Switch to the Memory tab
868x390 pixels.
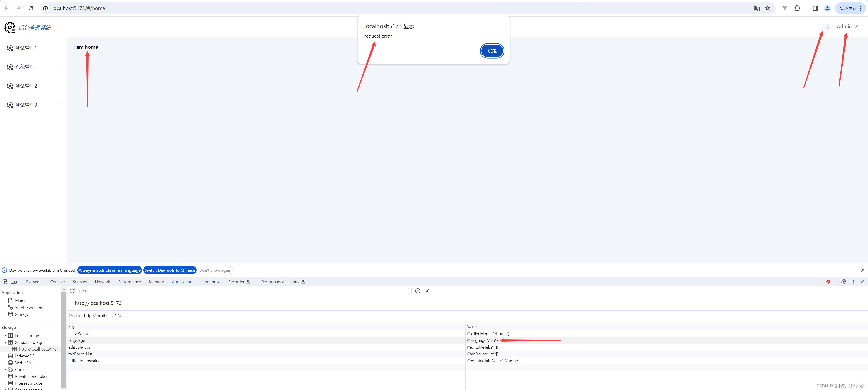tap(156, 282)
